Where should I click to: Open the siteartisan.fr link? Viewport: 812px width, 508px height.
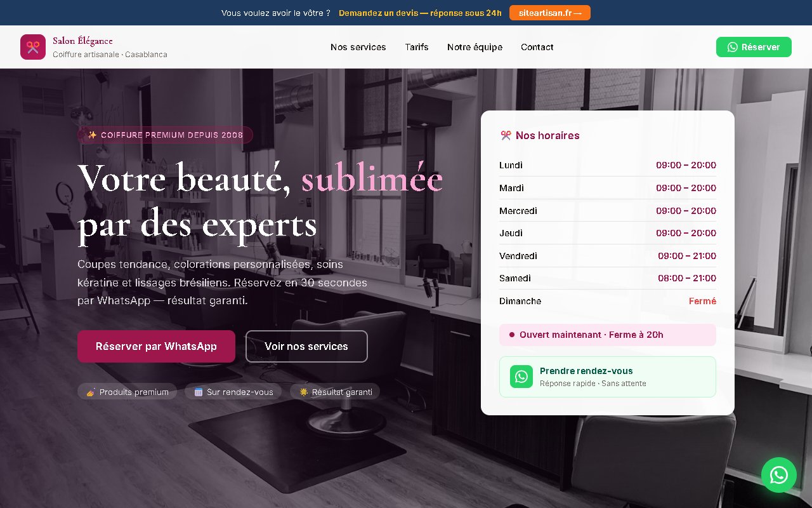click(549, 12)
